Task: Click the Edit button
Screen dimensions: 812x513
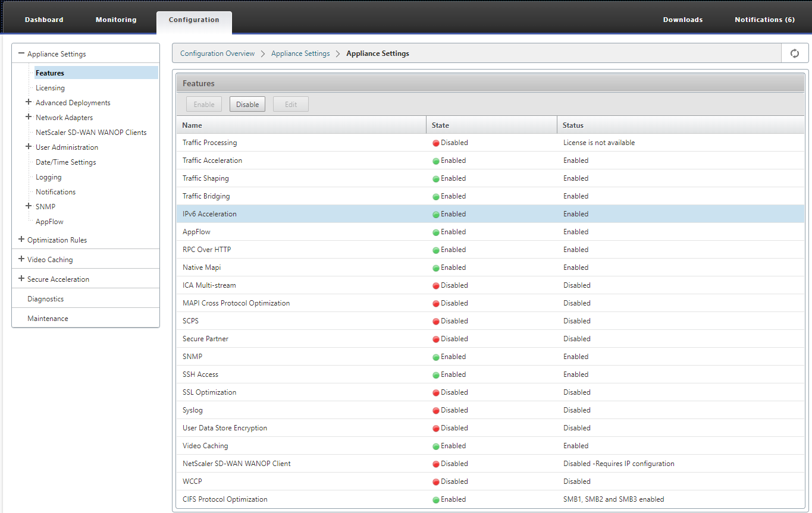Action: click(x=291, y=104)
